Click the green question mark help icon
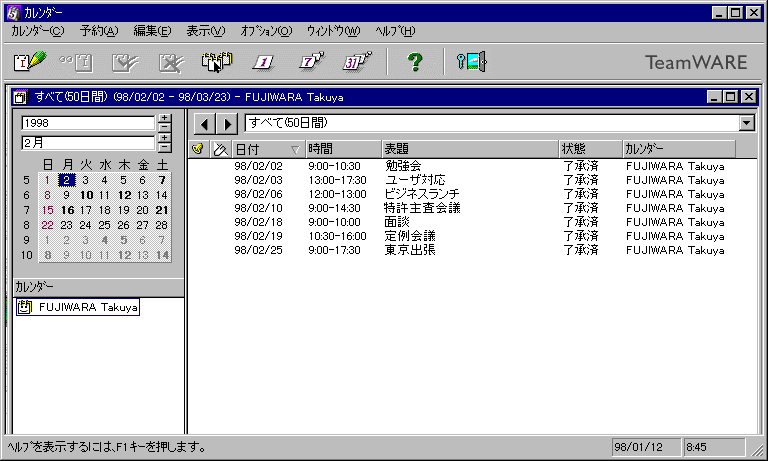768x461 pixels. click(415, 61)
